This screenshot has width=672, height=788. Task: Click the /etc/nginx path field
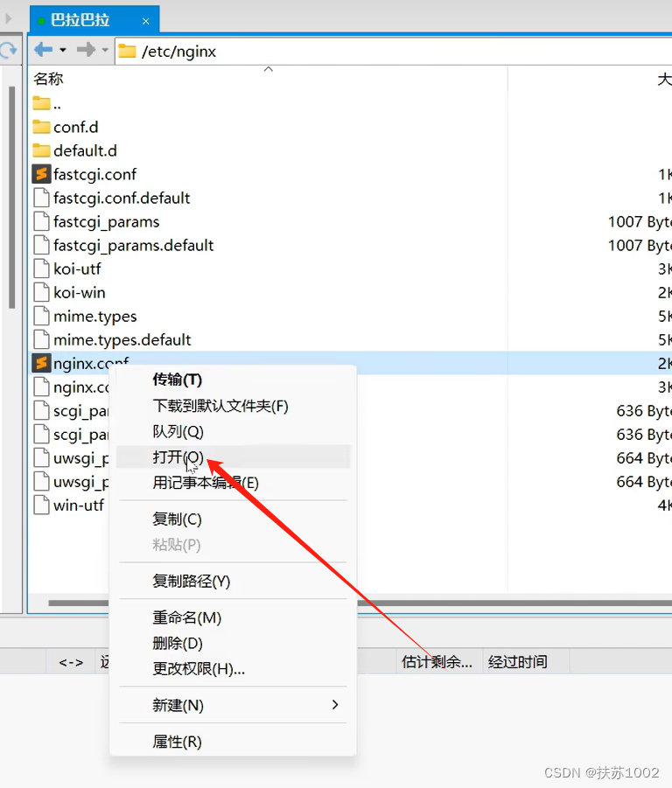393,52
